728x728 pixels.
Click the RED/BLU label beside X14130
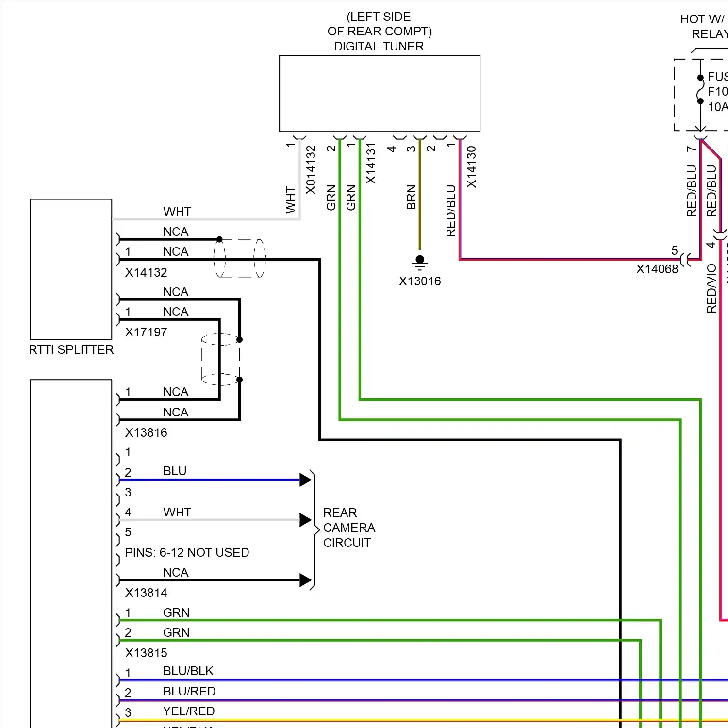(451, 211)
